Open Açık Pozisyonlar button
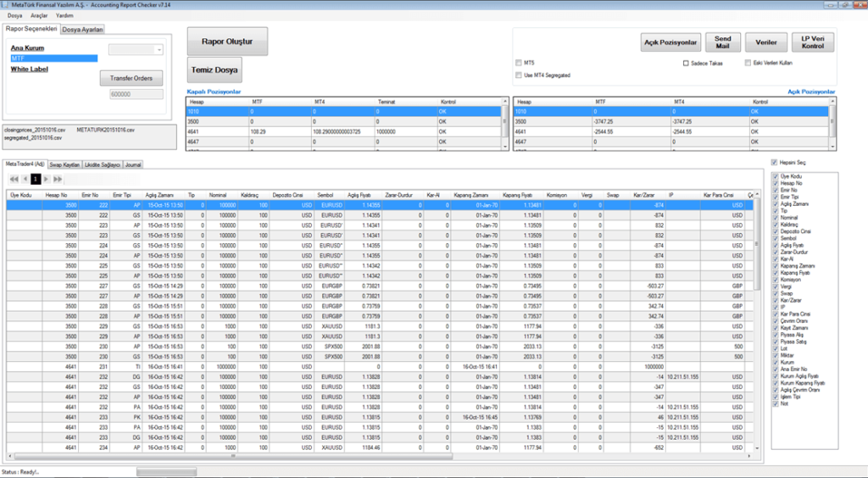The width and height of the screenshot is (868, 478). tap(670, 42)
